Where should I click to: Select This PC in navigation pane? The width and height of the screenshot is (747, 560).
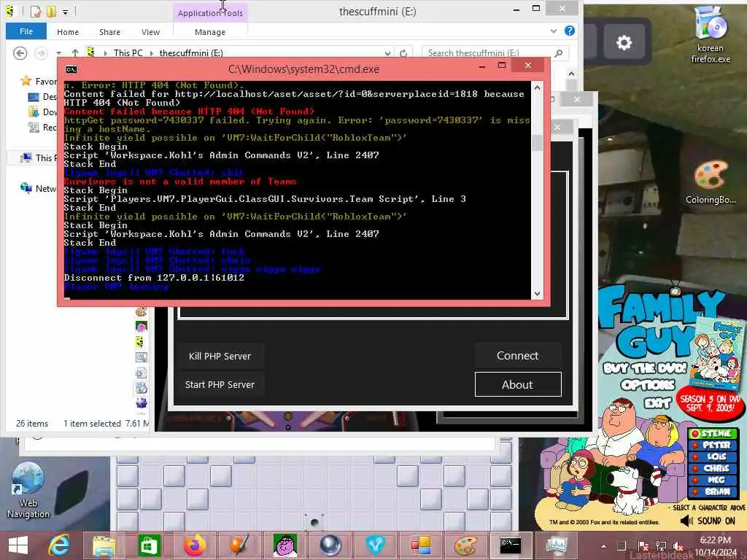click(38, 157)
